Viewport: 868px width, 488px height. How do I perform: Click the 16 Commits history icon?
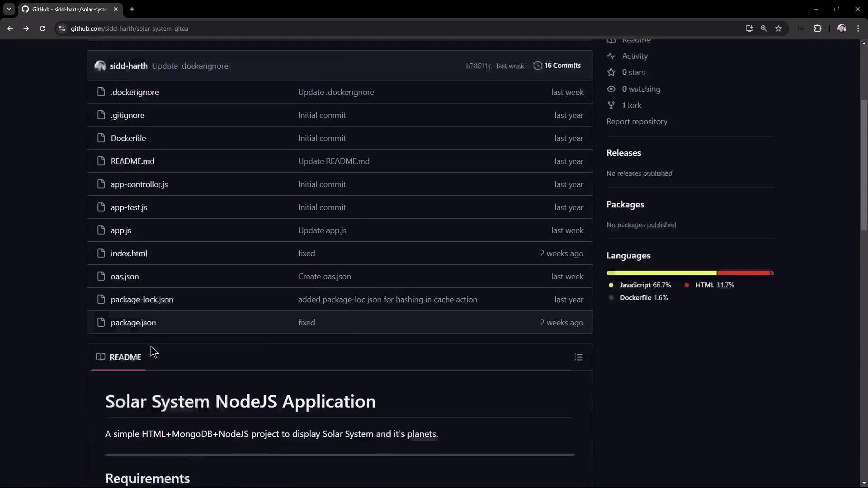click(x=538, y=66)
